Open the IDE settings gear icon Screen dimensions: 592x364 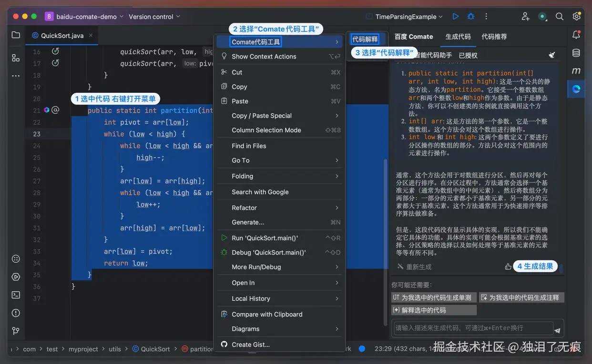[576, 16]
